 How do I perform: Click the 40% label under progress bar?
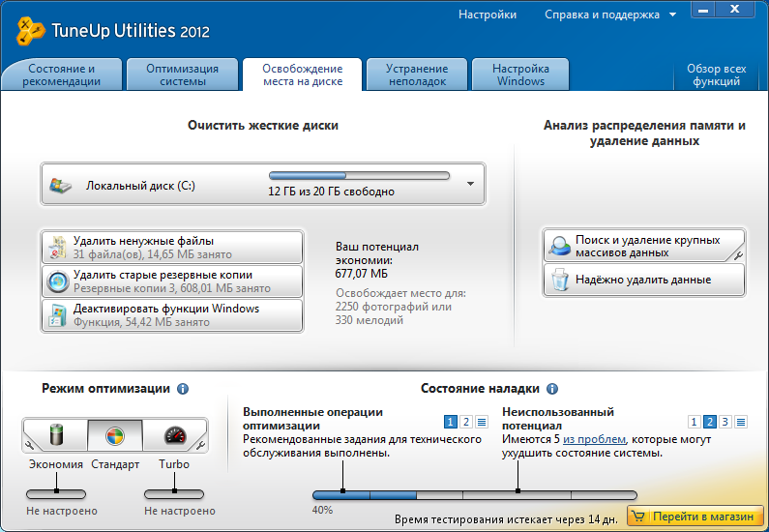point(322,510)
